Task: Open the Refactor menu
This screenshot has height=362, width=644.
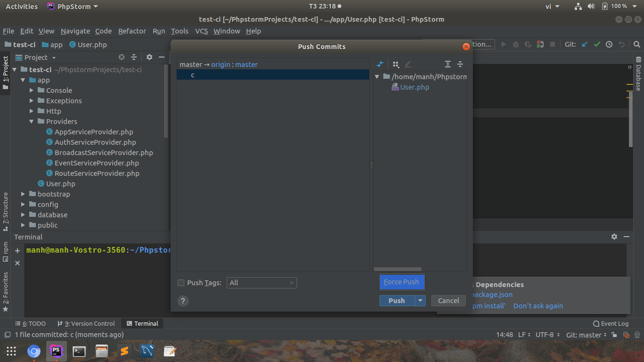Action: click(132, 31)
